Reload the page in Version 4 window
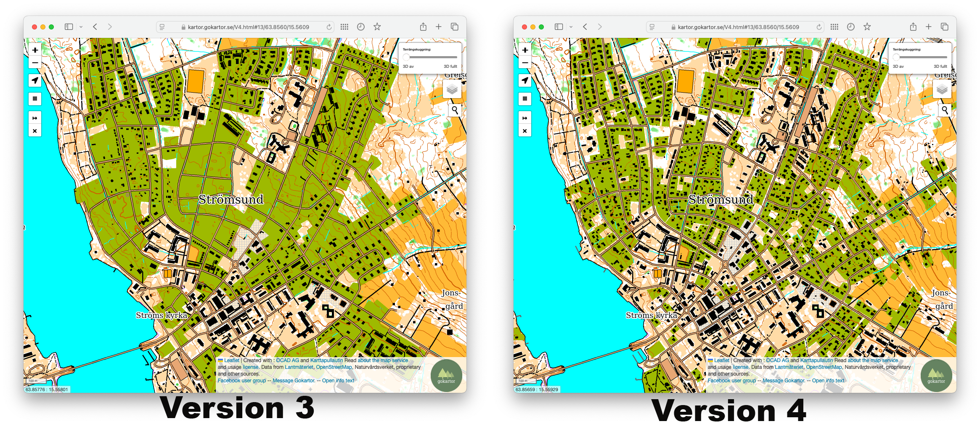The image size is (980, 424). [x=819, y=27]
